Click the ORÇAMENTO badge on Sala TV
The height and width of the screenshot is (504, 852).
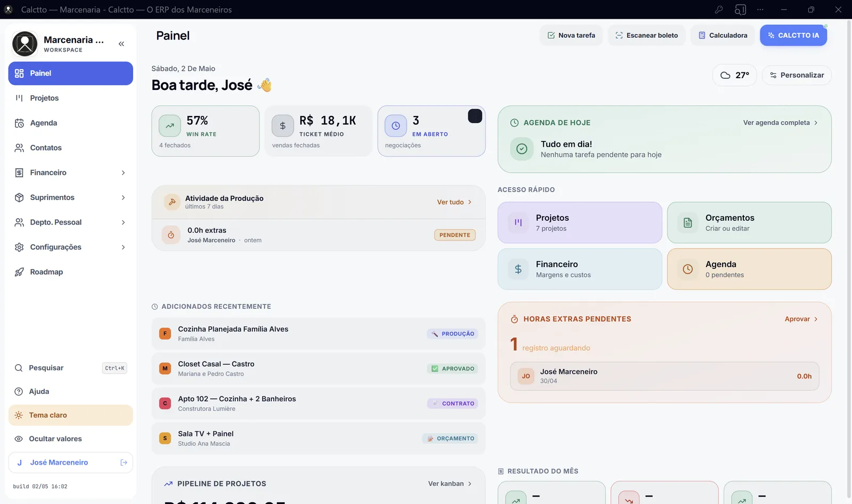tap(450, 439)
